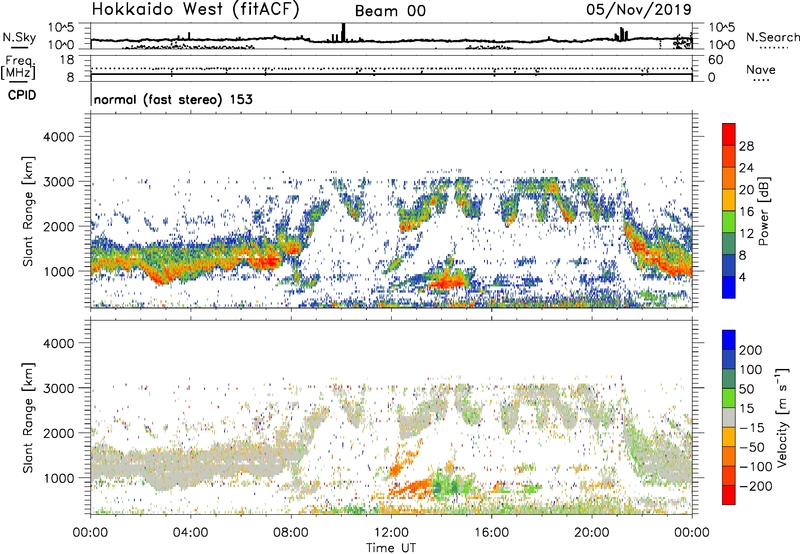The image size is (800, 554).
Task: Click the 12:00 time axis tick label
Action: tap(391, 533)
